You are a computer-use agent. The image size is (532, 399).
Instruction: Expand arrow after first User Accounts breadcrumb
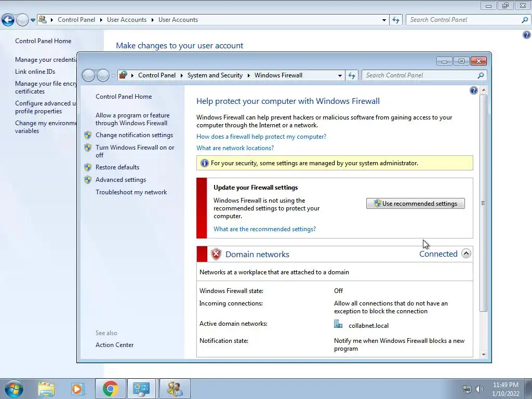[152, 20]
